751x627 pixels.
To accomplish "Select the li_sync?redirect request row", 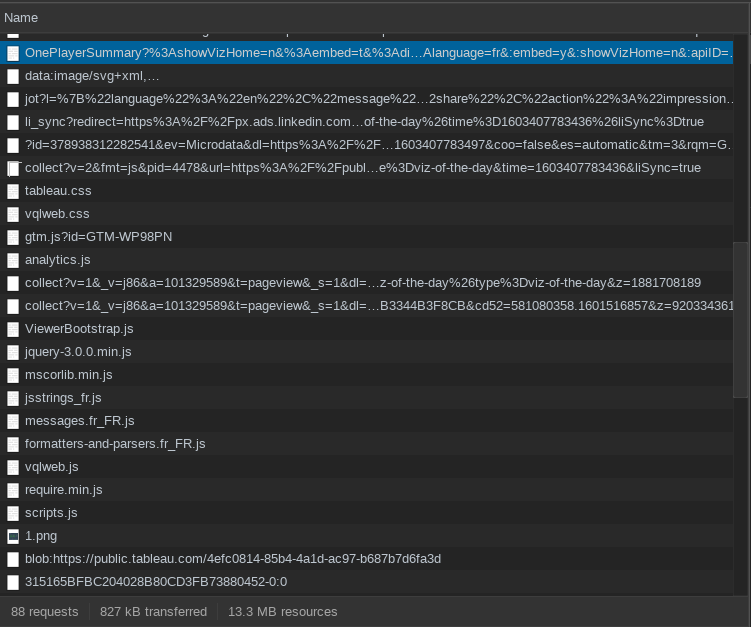I will tap(366, 122).
